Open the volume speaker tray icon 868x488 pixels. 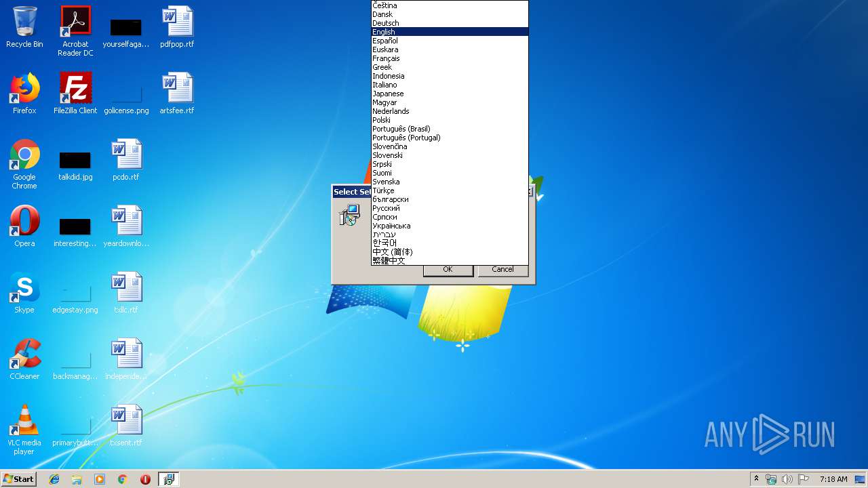(x=787, y=479)
